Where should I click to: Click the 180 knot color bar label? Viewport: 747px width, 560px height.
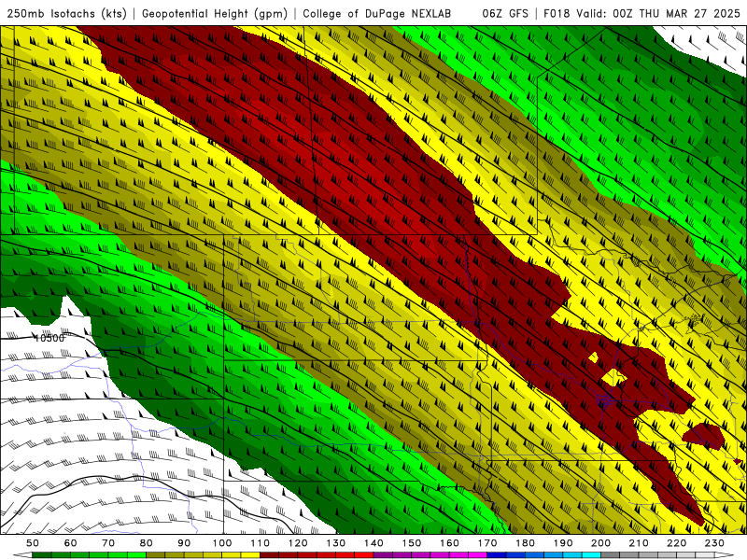coord(525,543)
